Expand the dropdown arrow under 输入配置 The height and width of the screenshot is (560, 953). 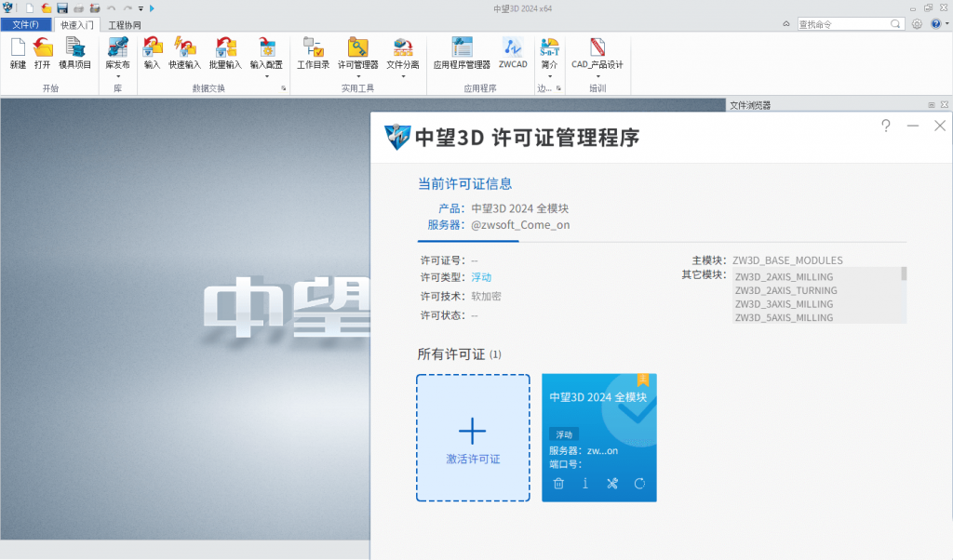(267, 76)
